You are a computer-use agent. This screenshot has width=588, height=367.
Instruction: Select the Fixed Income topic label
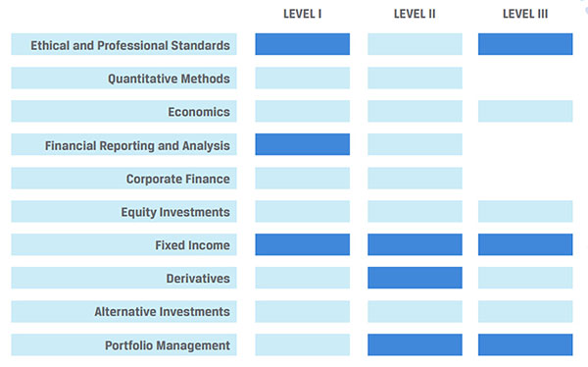[123, 245]
